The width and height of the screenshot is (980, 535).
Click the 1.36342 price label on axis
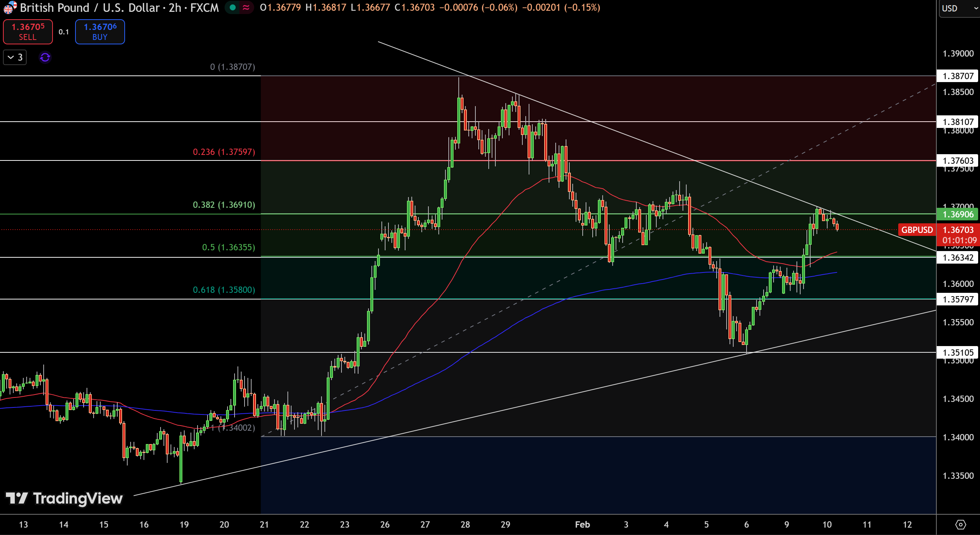click(x=958, y=257)
